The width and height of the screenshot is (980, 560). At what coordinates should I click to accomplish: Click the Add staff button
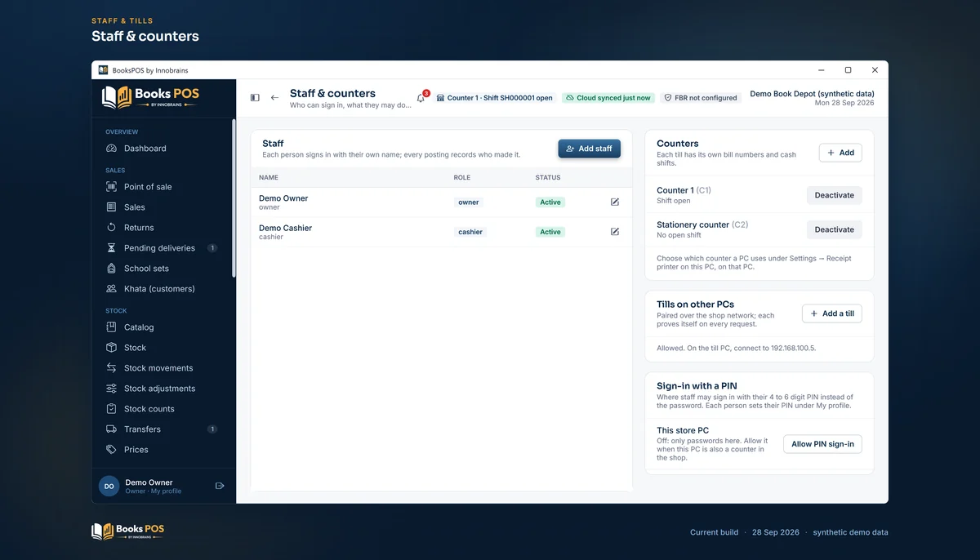click(590, 149)
